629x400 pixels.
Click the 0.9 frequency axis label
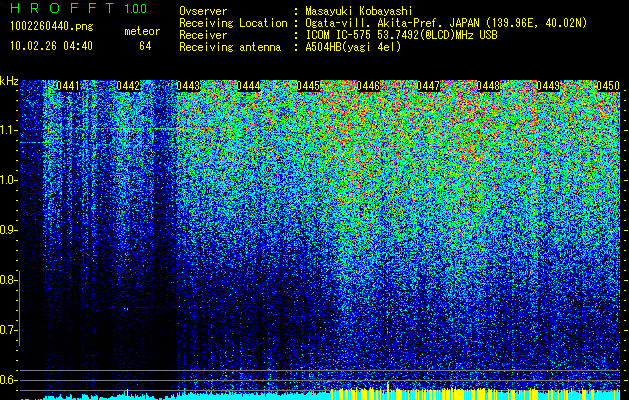(7, 230)
